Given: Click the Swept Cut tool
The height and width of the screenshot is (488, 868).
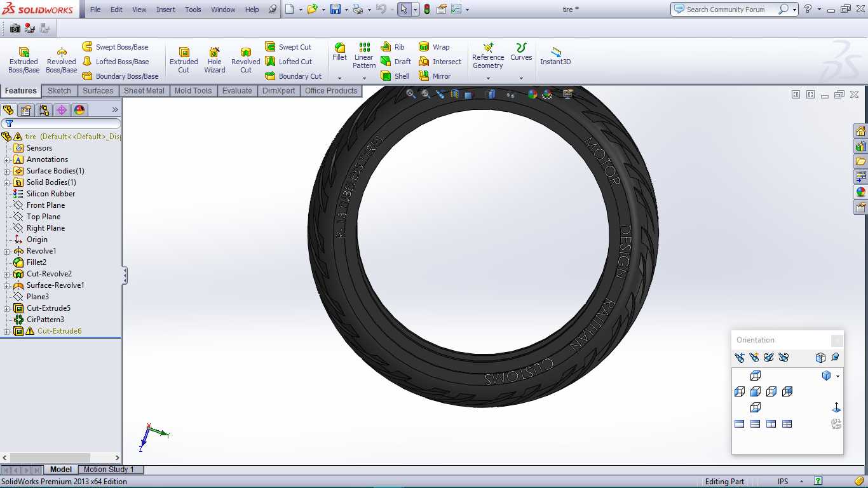Looking at the screenshot, I should 288,47.
